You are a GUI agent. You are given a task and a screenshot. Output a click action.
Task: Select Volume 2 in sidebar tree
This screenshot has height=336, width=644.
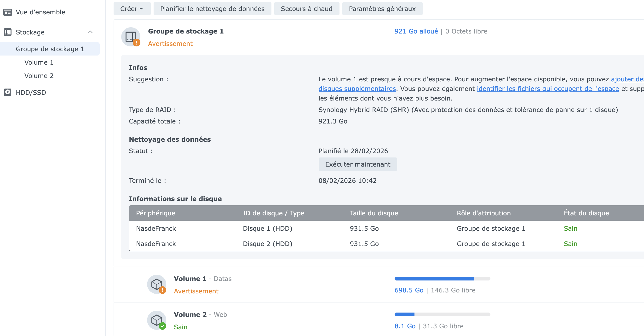click(x=39, y=76)
